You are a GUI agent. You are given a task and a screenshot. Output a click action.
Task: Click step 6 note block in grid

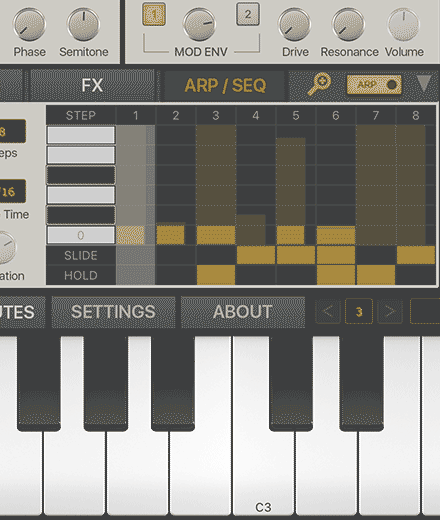coord(336,235)
